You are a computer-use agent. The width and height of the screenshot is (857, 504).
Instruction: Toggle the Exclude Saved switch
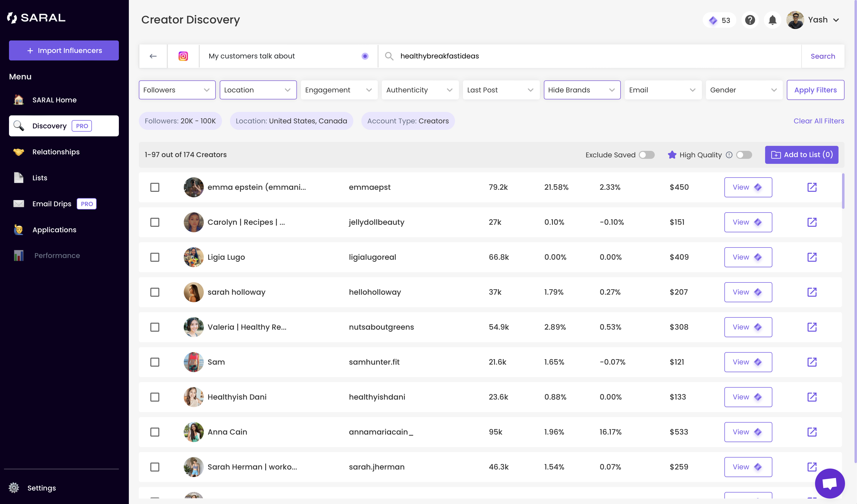[x=646, y=155]
